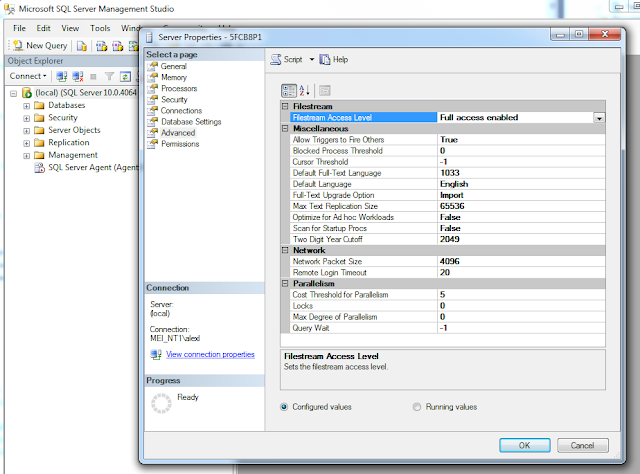The height and width of the screenshot is (474, 640).
Task: Open the View menu
Action: [x=70, y=28]
